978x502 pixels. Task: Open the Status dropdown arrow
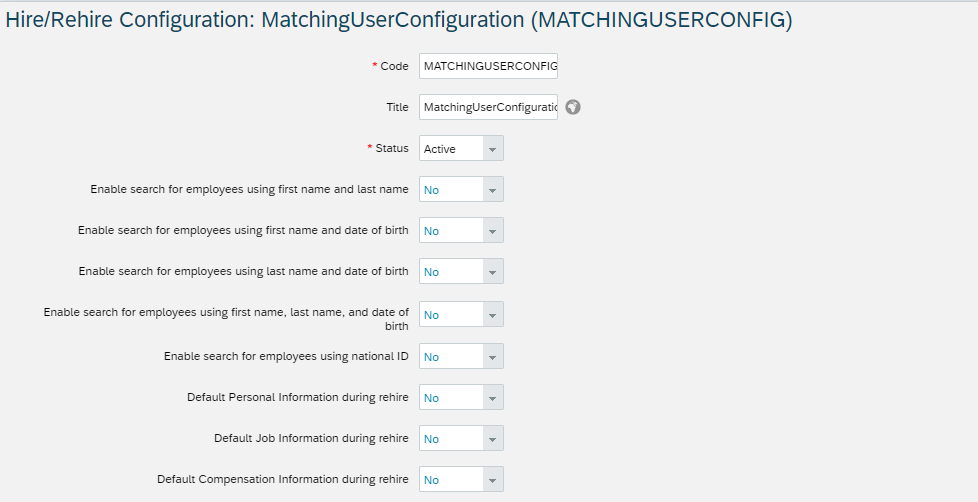493,148
